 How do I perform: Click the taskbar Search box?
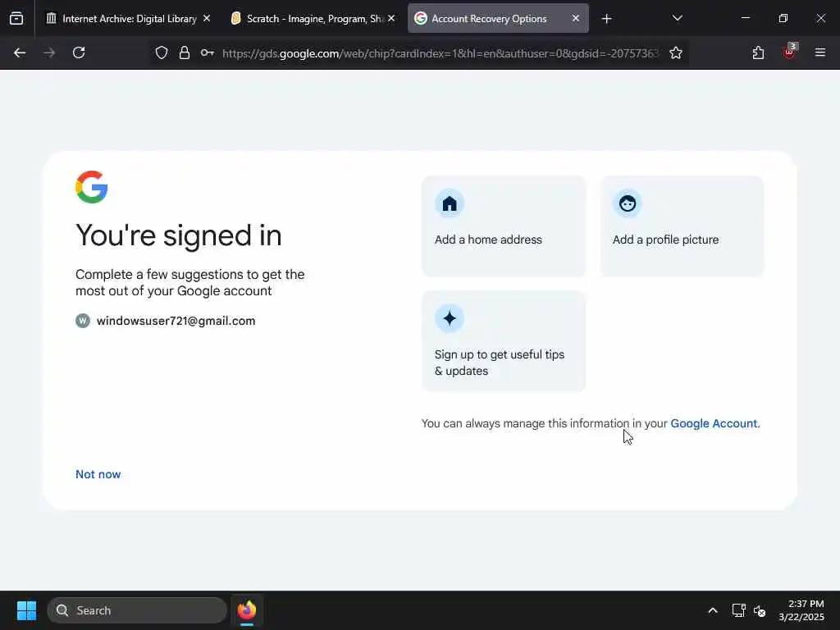pyautogui.click(x=137, y=610)
